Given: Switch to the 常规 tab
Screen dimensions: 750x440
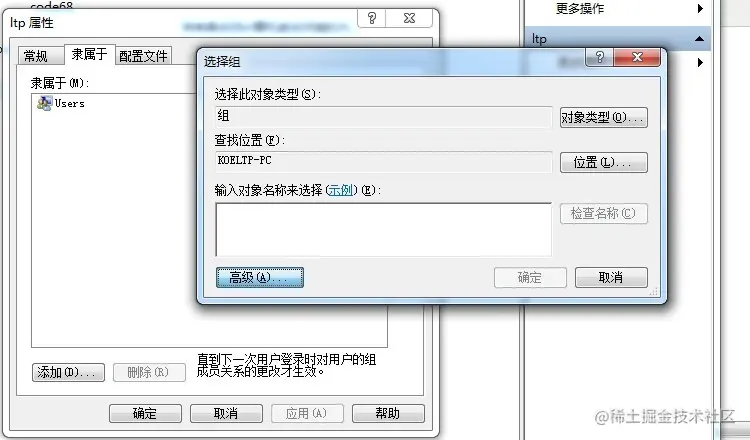Looking at the screenshot, I should click(x=36, y=56).
